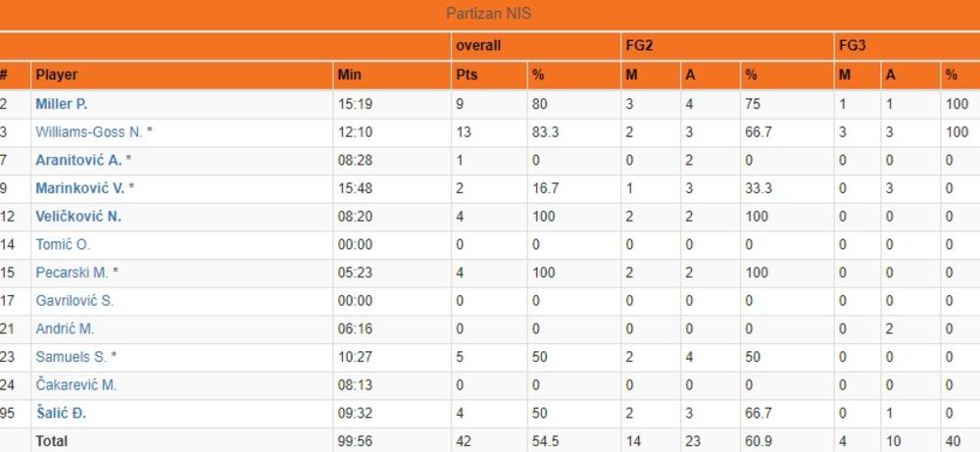Sort by Min column header
980x452 pixels.
(x=349, y=75)
